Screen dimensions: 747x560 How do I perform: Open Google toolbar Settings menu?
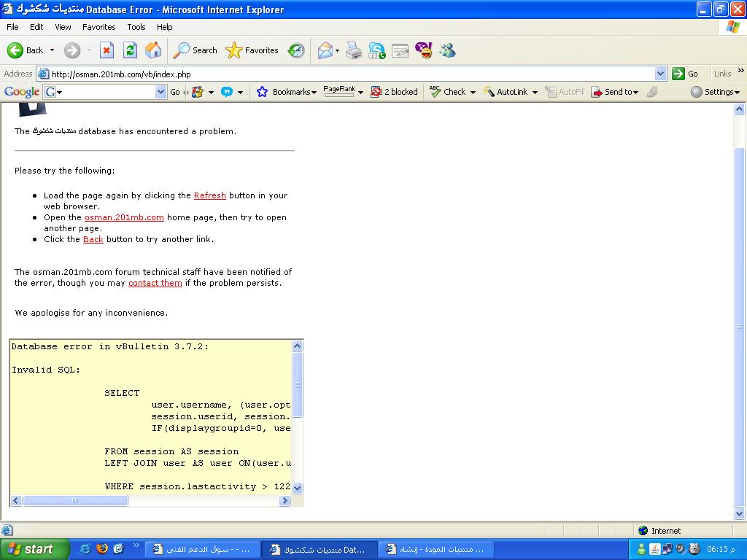click(x=715, y=92)
